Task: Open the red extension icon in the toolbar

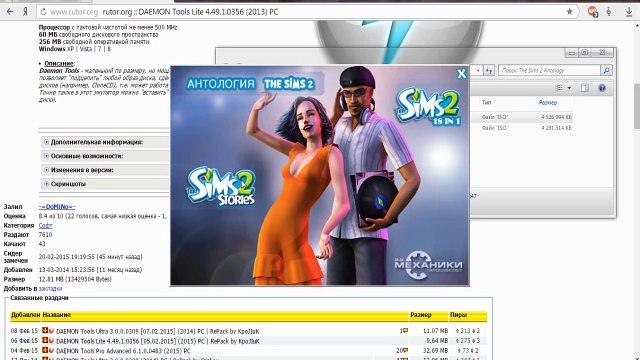Action: (x=593, y=12)
